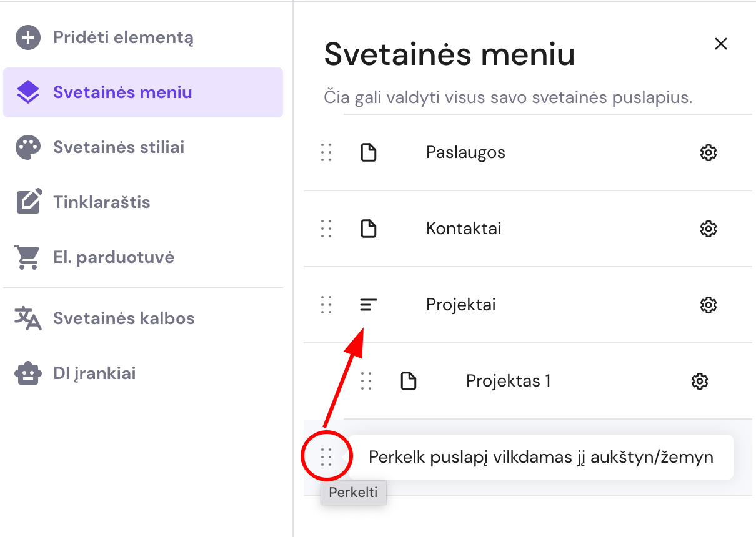Select the Projektas 1 page
756x537 pixels.
(x=507, y=381)
